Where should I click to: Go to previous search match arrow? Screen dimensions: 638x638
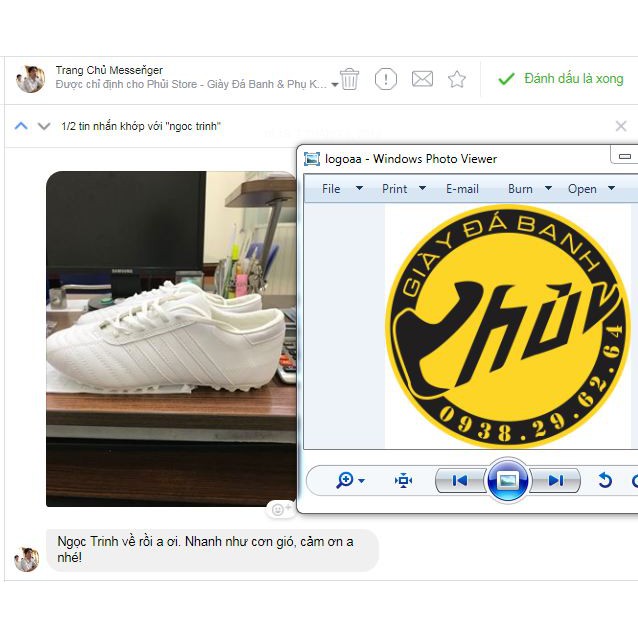[x=21, y=126]
